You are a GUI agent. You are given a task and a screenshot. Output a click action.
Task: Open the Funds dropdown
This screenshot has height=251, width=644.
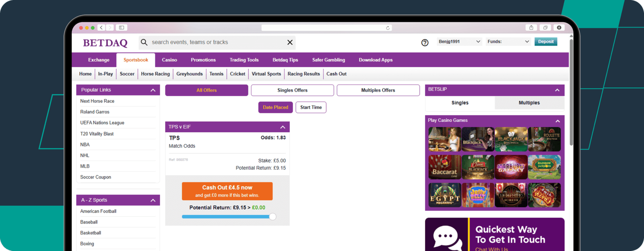(508, 41)
